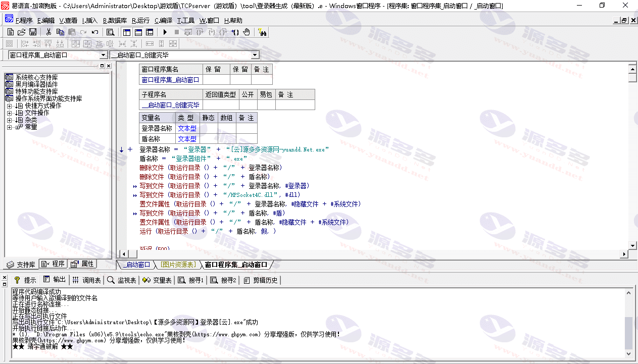Click the code editor horizontal scrollbar right arrow

point(624,254)
